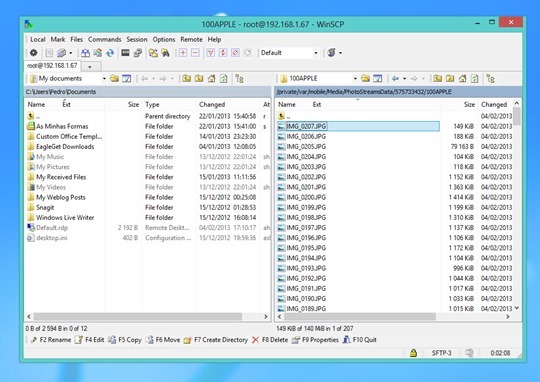
Task: Open the Files menu
Action: tap(76, 39)
